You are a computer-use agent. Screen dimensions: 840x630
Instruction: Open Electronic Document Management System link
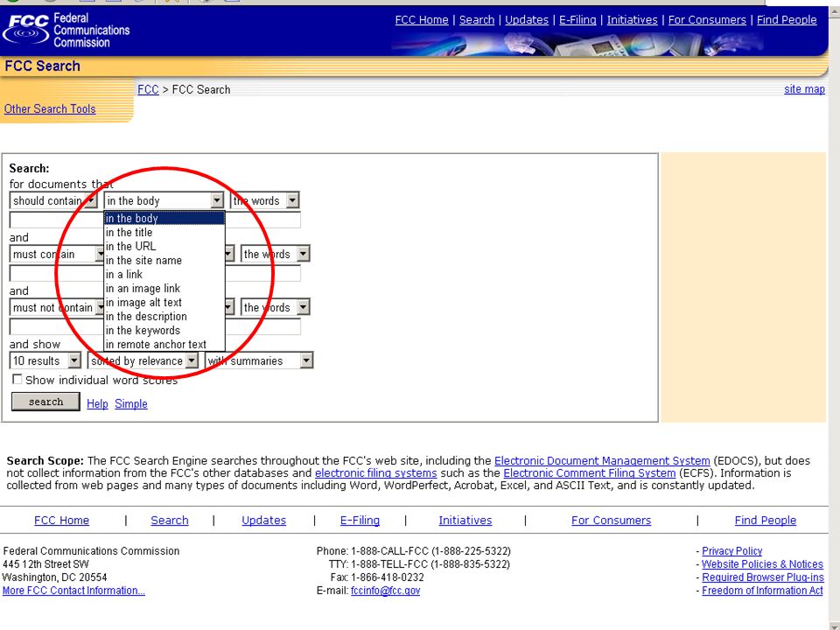602,461
